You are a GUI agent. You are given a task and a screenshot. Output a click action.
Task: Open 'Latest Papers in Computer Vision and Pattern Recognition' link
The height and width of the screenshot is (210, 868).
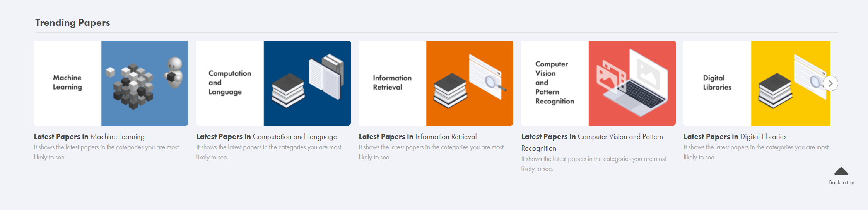pos(592,142)
